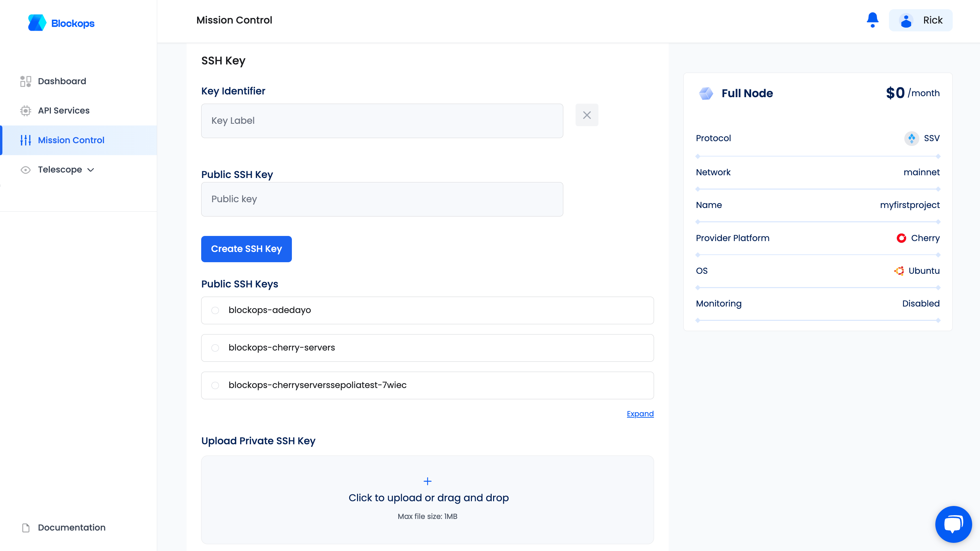Open API Services in the sidebar

78,111
